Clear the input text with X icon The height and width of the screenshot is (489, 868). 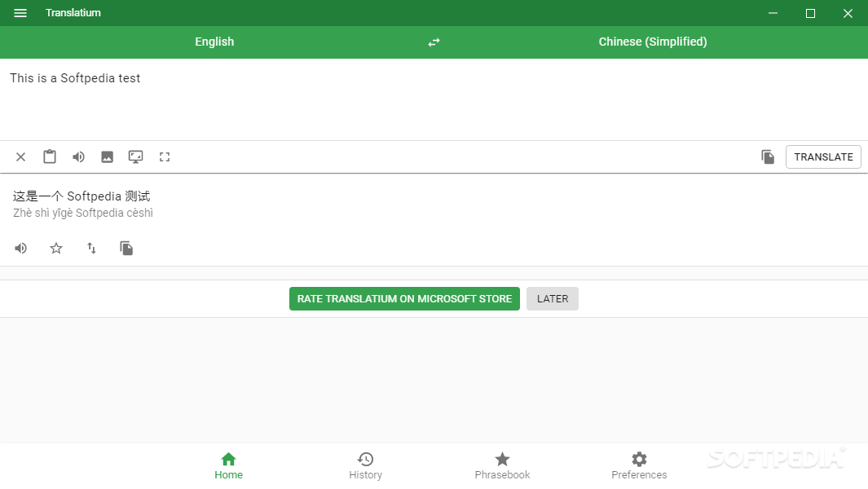(x=20, y=156)
